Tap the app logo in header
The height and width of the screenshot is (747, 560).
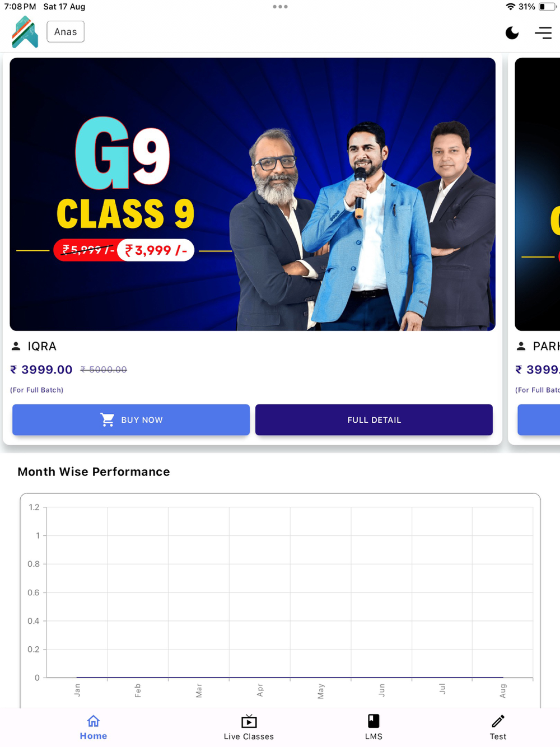(25, 32)
